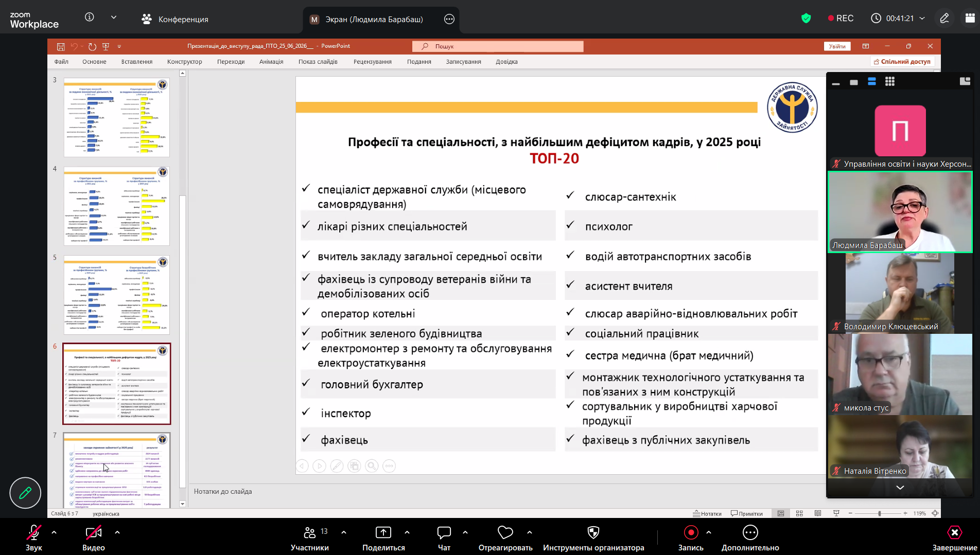Switch video panel to single thumbnail view
Image resolution: width=980 pixels, height=555 pixels.
pyautogui.click(x=854, y=82)
